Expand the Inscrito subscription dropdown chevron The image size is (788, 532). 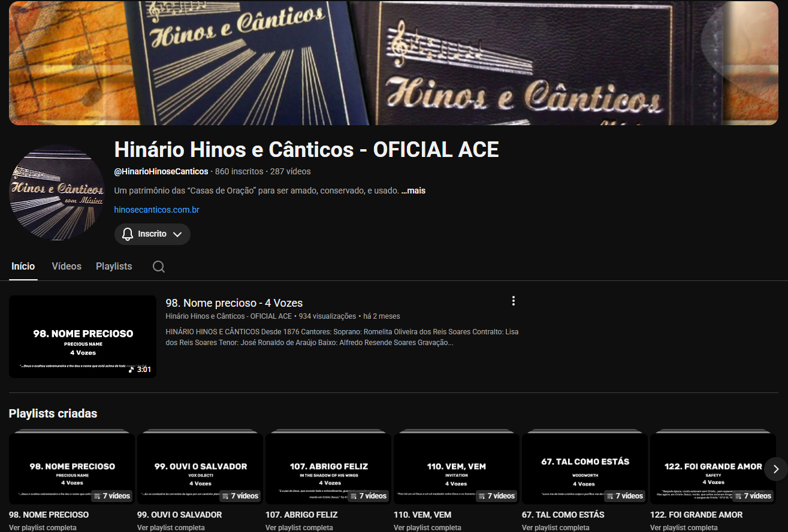click(177, 234)
